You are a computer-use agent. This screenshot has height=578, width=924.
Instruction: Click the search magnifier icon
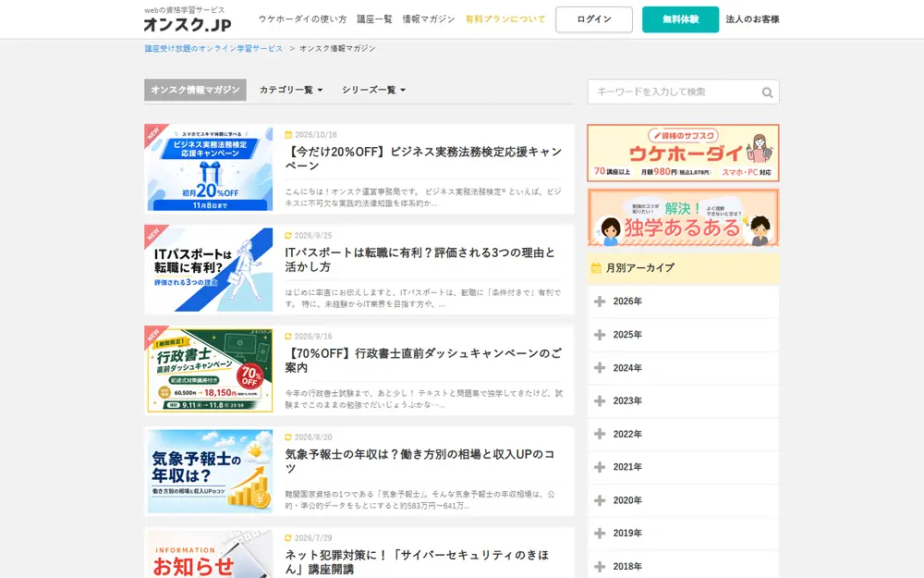pyautogui.click(x=767, y=92)
